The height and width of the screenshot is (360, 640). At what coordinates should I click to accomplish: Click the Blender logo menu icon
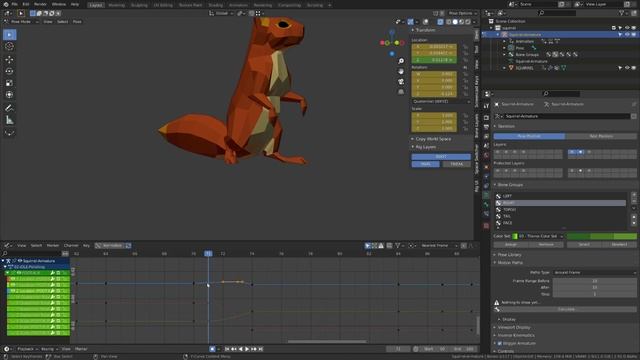(5, 4)
